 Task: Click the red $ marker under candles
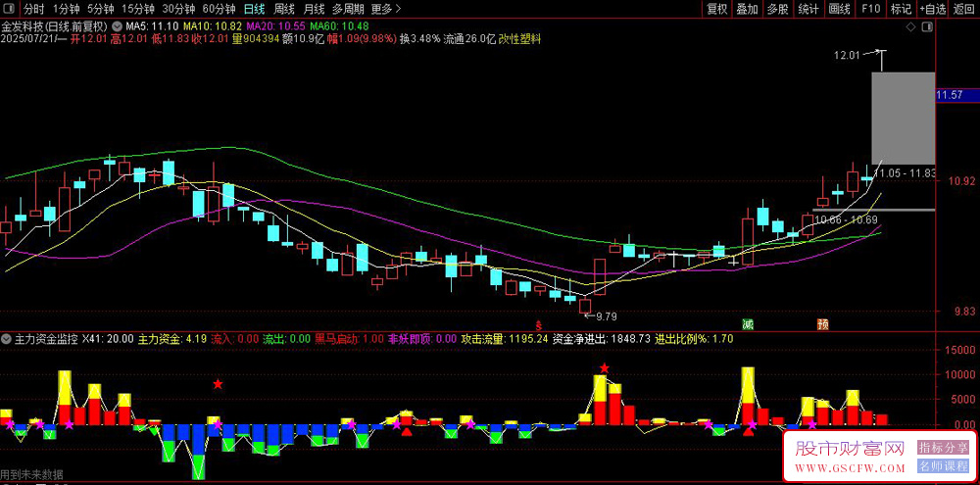538,325
